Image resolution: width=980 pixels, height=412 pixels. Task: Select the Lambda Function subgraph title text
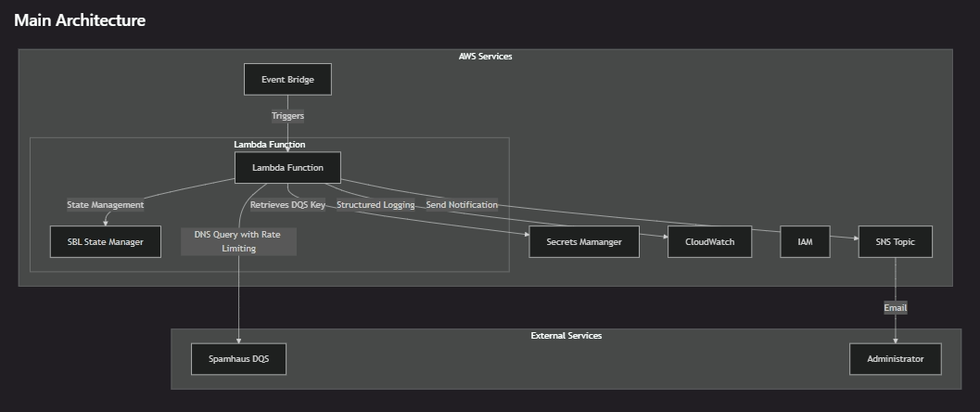pos(269,145)
